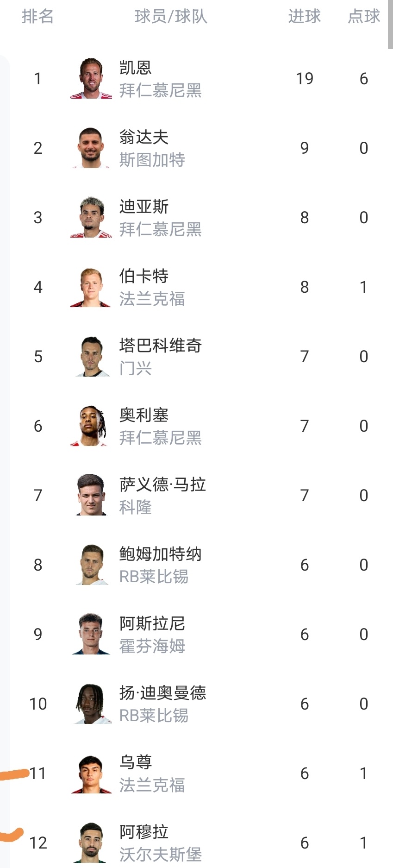
Task: Click player name 阿斯拉尼
Action: coord(152,623)
